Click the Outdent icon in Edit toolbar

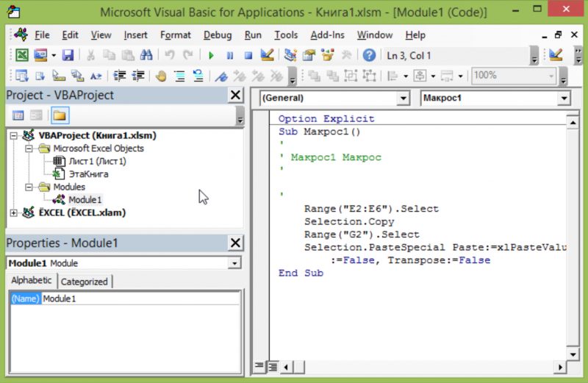(x=138, y=76)
